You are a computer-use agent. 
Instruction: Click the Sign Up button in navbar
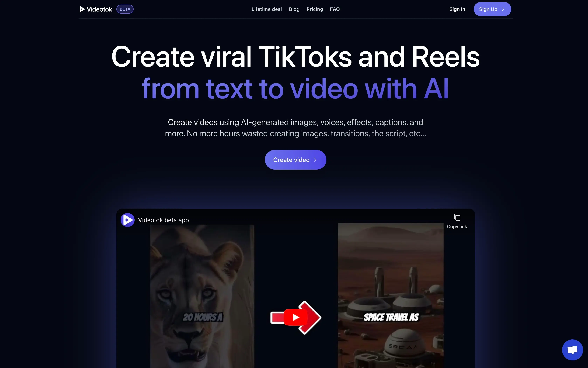coord(491,9)
